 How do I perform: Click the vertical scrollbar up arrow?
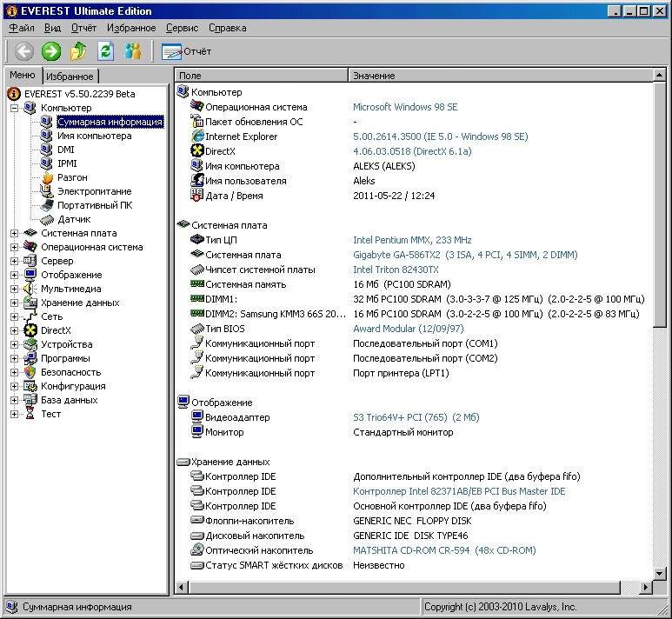pyautogui.click(x=660, y=76)
